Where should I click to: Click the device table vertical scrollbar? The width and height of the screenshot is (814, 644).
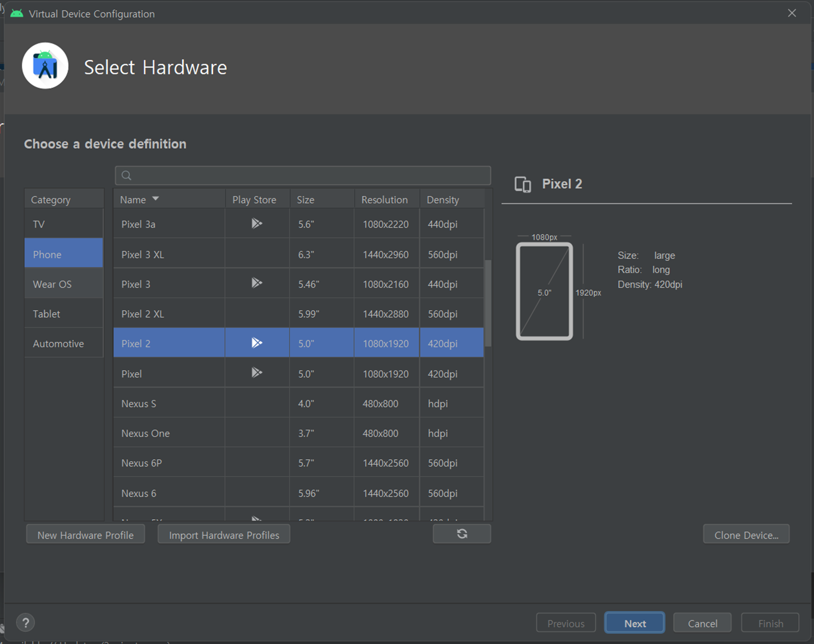488,303
